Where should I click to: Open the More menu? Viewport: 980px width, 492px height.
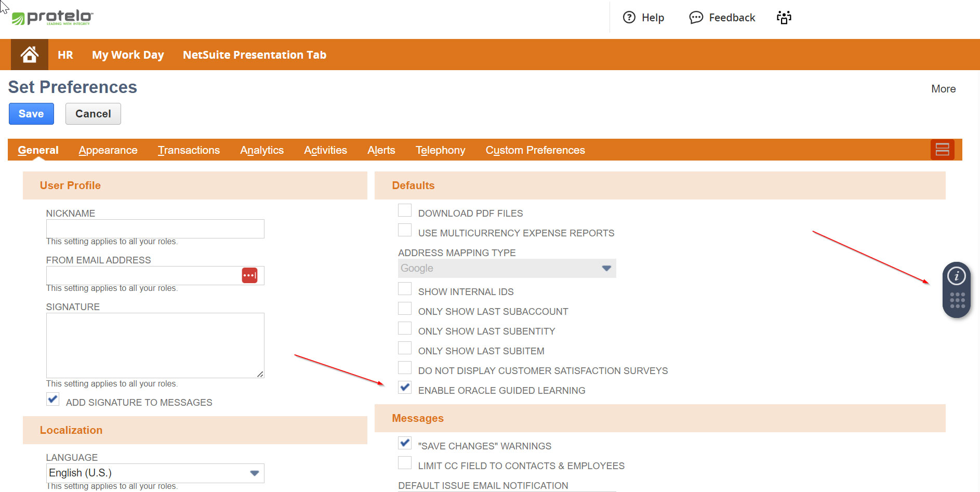pos(943,89)
